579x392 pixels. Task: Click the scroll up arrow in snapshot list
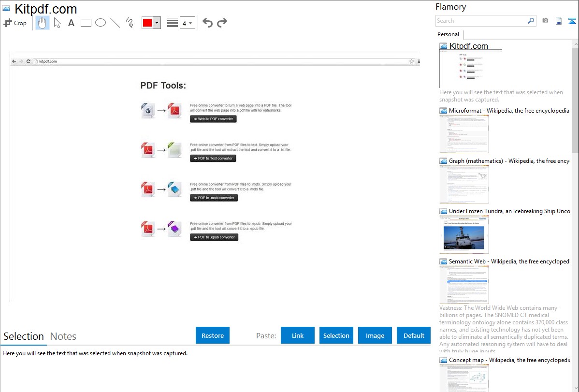point(575,44)
